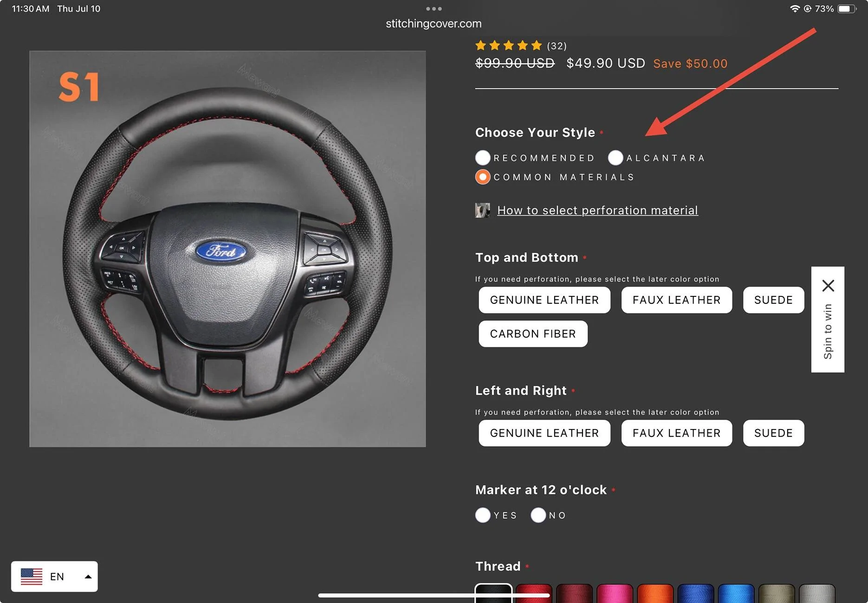Click the $49.90 USD sale price
This screenshot has height=603, width=868.
606,63
